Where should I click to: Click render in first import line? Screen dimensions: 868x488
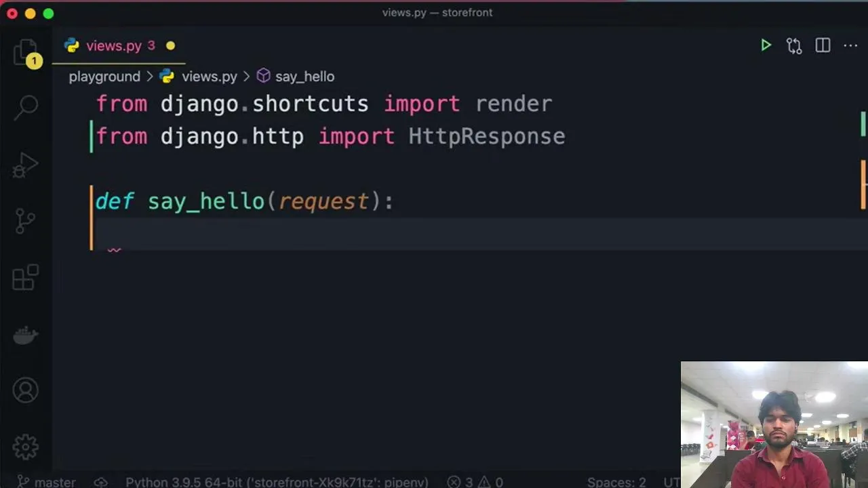click(513, 104)
